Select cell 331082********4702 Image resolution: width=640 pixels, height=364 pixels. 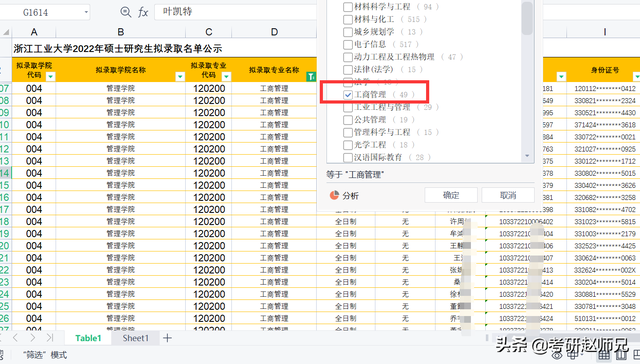[x=605, y=209]
